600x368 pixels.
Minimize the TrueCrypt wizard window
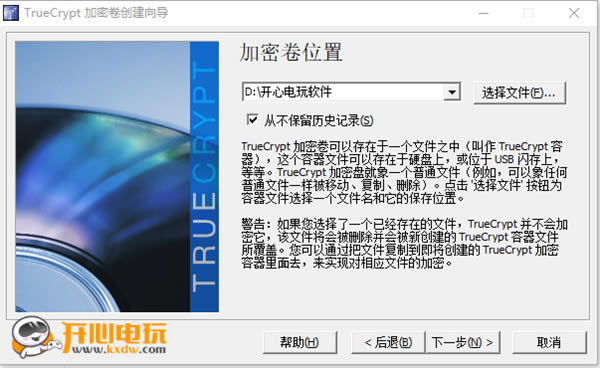tap(484, 13)
